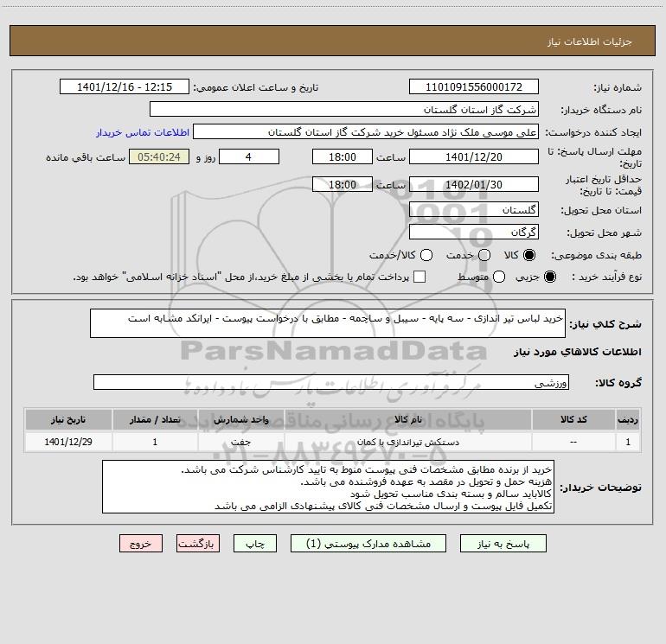Click the remaining days field showing 4
Screen dimensions: 666x644
click(249, 156)
